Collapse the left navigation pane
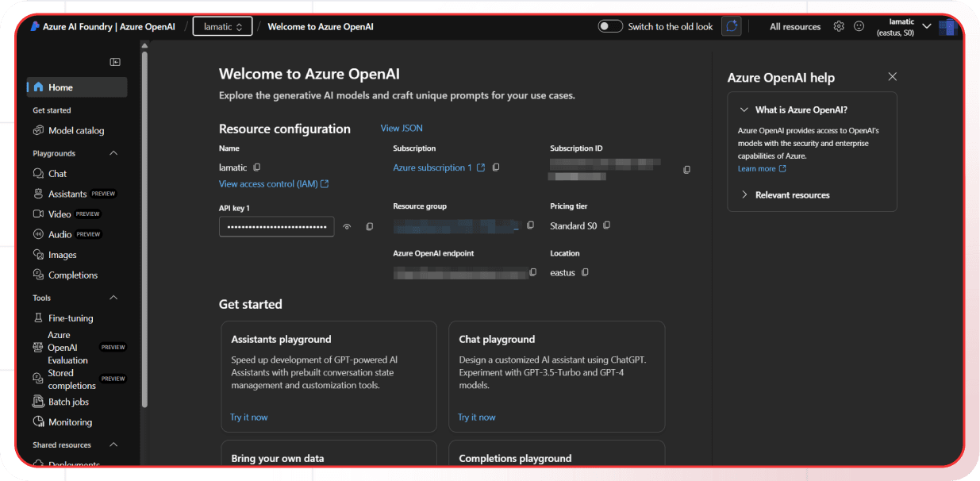The image size is (980, 481). [113, 61]
